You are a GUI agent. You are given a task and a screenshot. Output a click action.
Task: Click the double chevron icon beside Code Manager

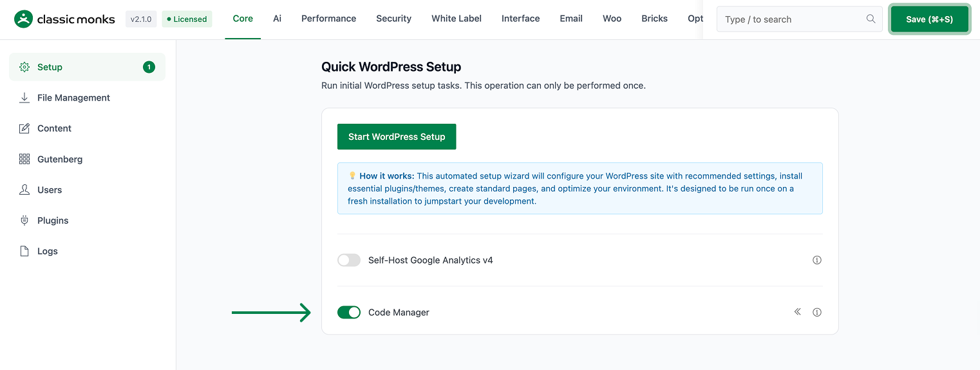pyautogui.click(x=797, y=312)
